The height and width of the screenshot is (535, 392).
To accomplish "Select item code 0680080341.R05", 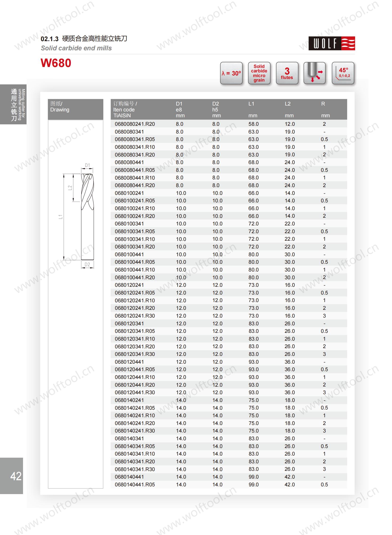I will click(x=135, y=139).
